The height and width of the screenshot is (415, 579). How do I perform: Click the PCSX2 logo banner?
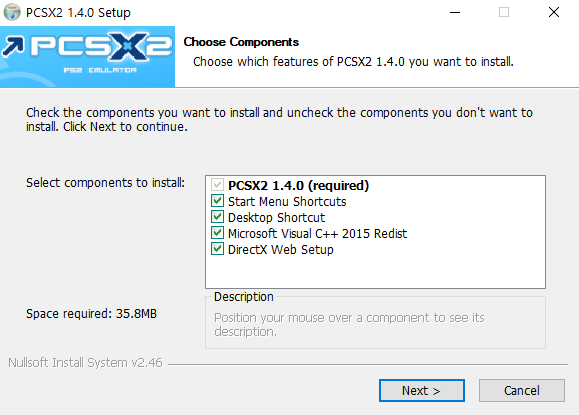(88, 56)
